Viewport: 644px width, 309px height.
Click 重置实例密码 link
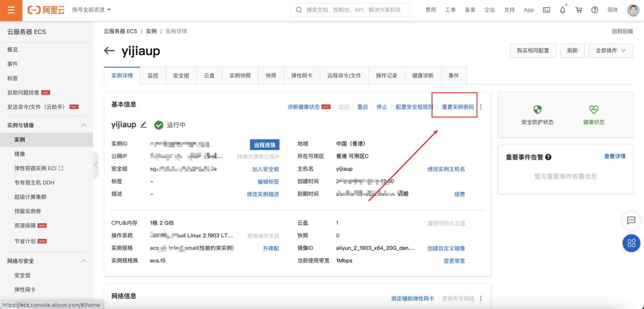click(458, 107)
